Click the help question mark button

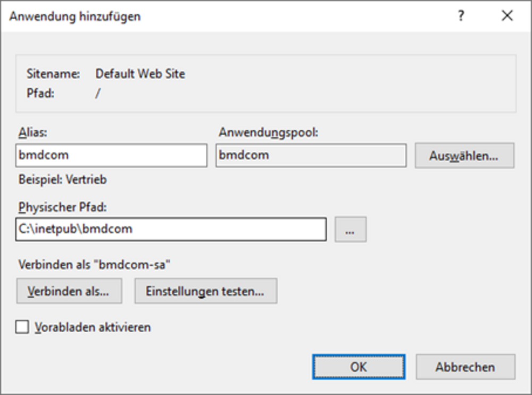[x=461, y=16]
